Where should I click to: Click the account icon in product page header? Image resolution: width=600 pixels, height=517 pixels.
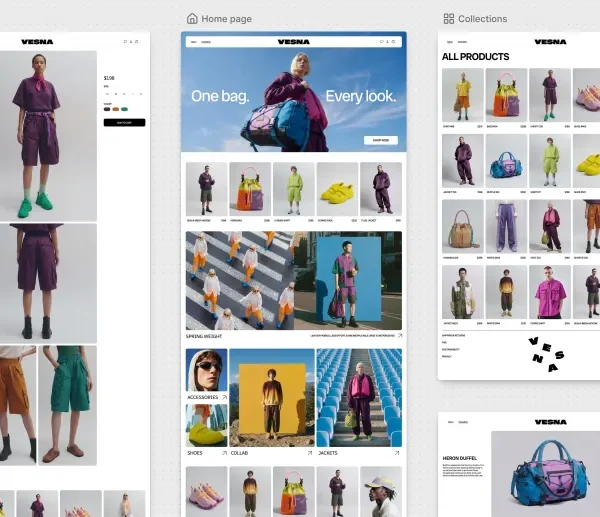(x=131, y=42)
